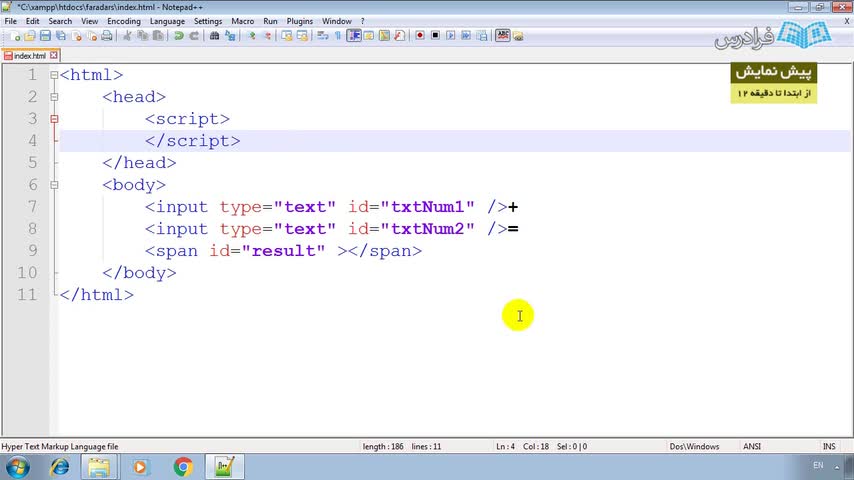The height and width of the screenshot is (480, 854).
Task: Play back the recorded macro
Action: click(450, 36)
